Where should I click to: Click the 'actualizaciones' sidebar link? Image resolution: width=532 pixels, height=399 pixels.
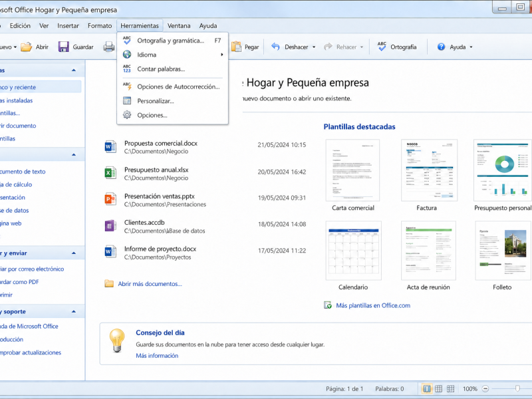(31, 352)
